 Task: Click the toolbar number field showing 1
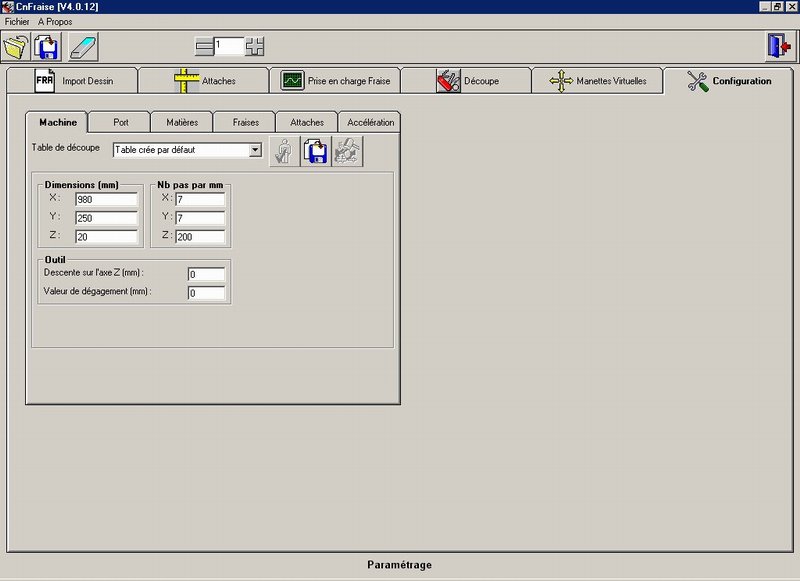point(229,46)
